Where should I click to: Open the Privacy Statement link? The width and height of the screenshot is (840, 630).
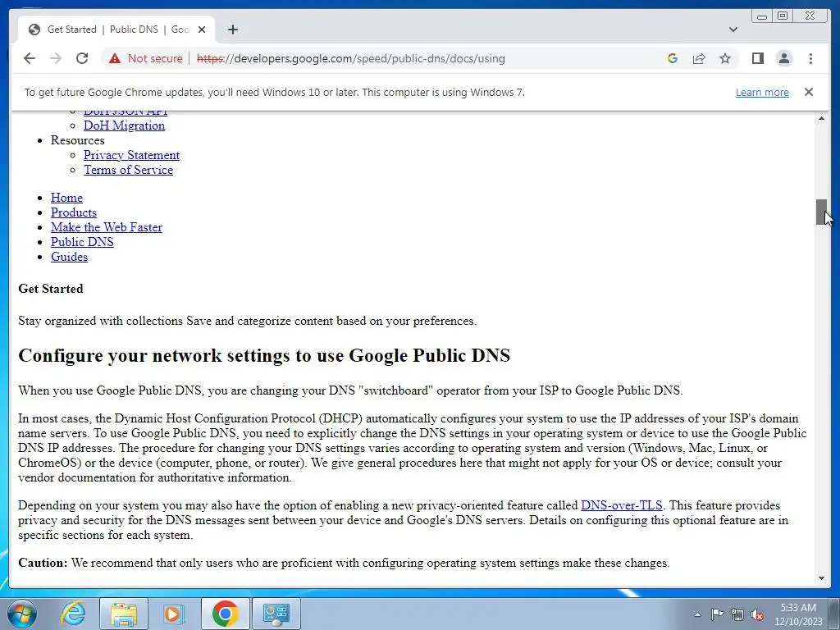131,155
